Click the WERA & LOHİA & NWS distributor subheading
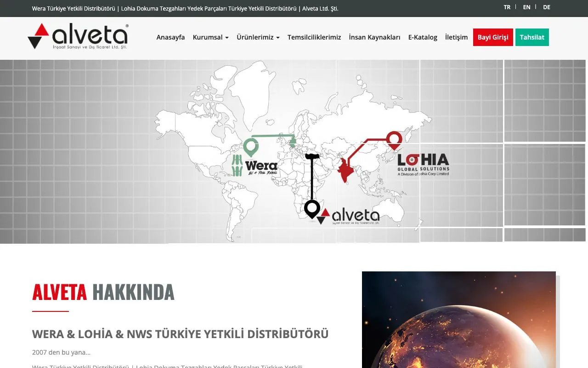This screenshot has height=368, width=588. [180, 334]
